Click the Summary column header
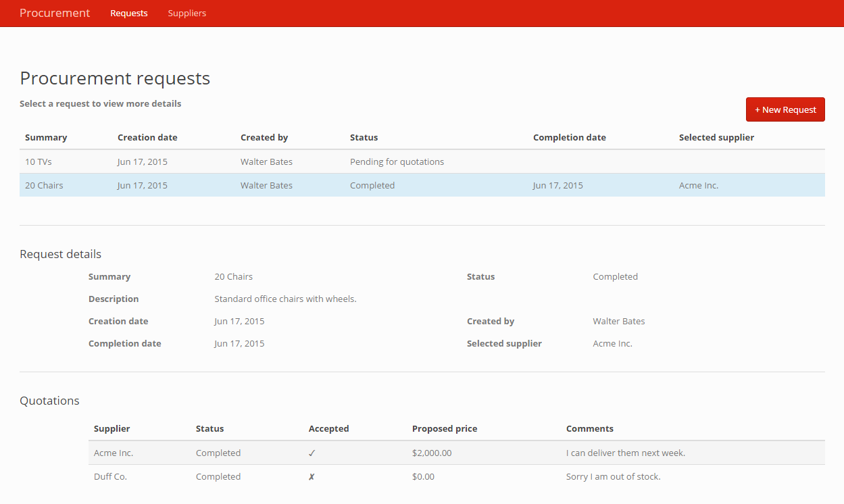Image resolution: width=844 pixels, height=504 pixels. [x=46, y=138]
